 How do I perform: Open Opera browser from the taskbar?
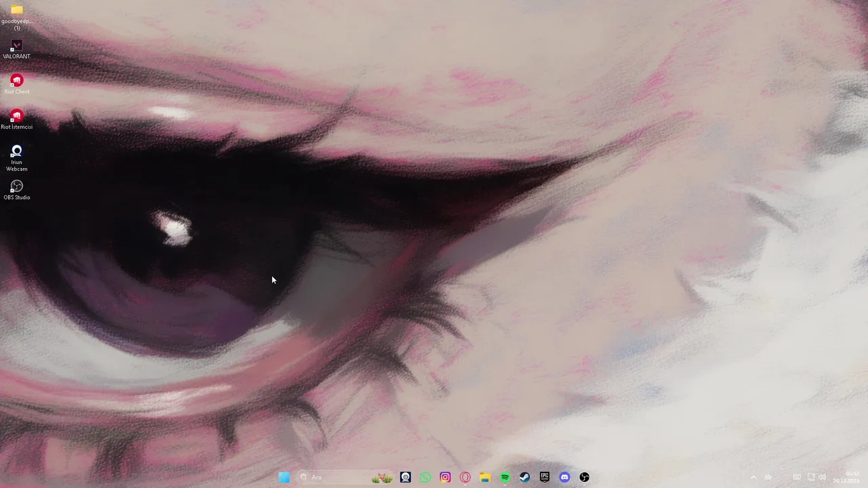465,477
